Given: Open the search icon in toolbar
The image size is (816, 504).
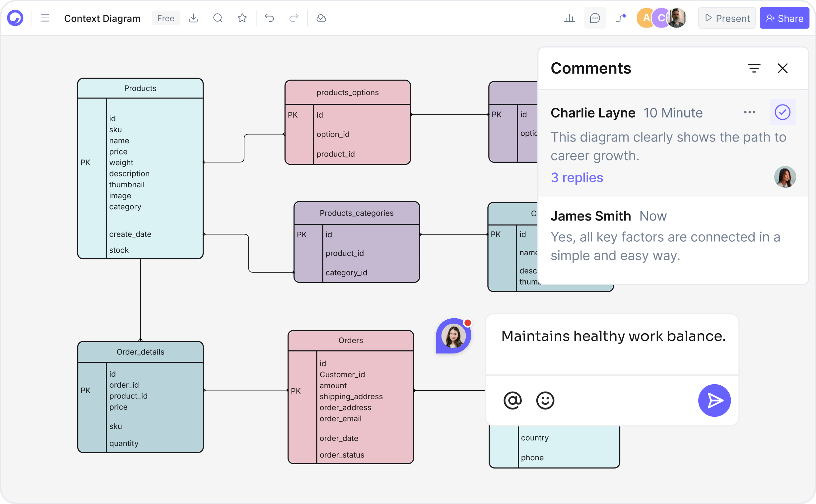Looking at the screenshot, I should (x=218, y=18).
